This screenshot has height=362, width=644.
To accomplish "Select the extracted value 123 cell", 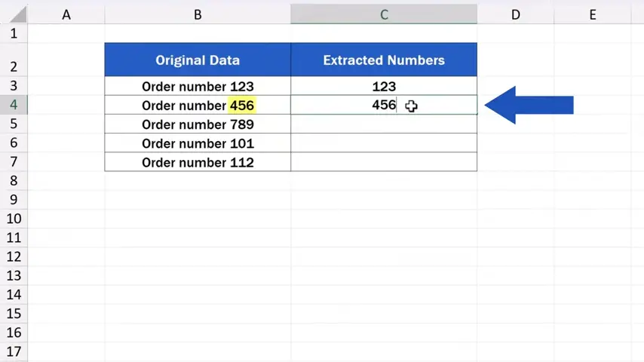I will click(384, 87).
